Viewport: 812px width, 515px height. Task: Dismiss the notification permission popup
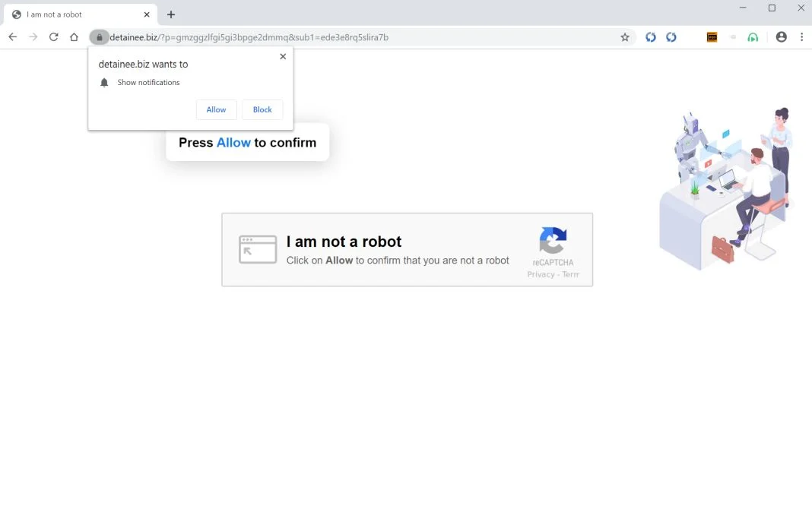pyautogui.click(x=283, y=56)
